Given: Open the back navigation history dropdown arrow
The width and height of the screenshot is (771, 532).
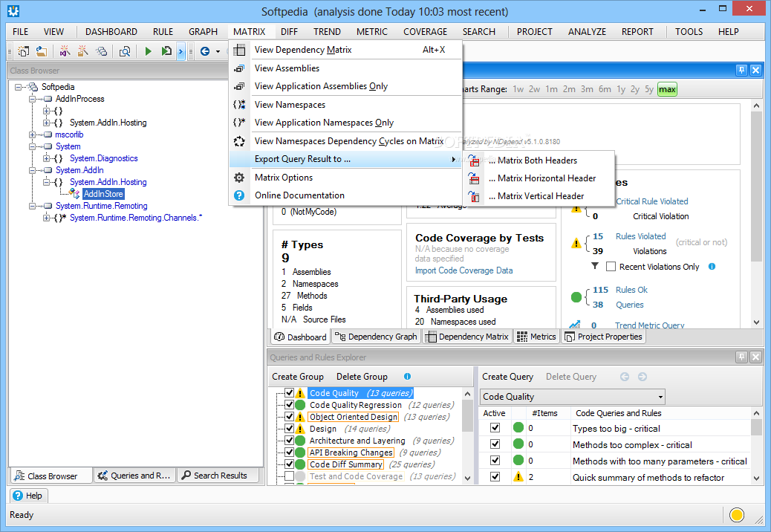Looking at the screenshot, I should 218,51.
